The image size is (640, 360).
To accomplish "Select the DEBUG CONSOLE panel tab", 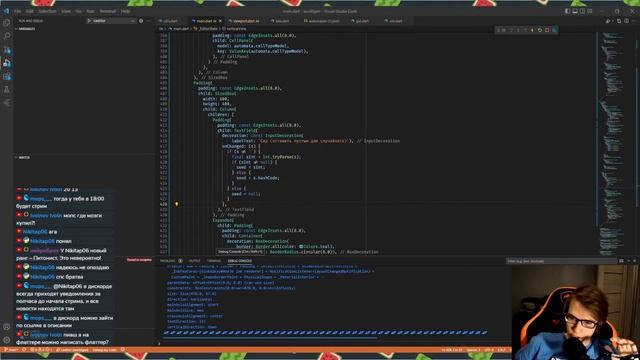I will [x=240, y=261].
